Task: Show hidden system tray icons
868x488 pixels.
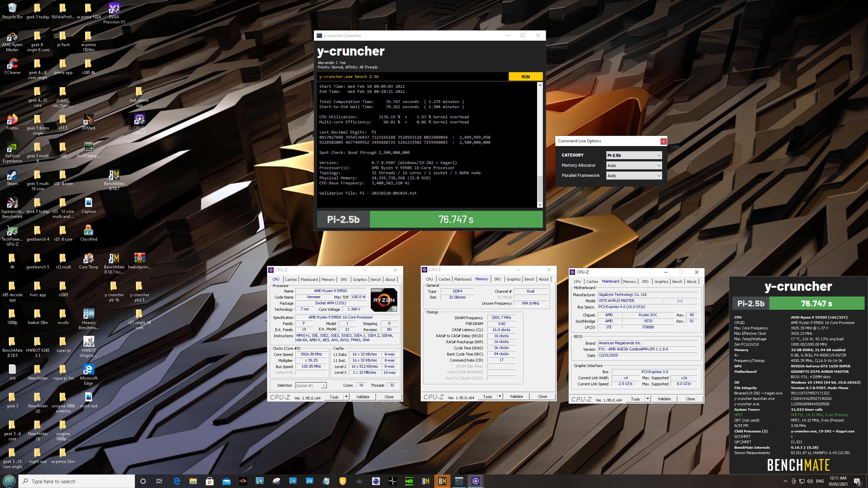Action: click(x=785, y=481)
